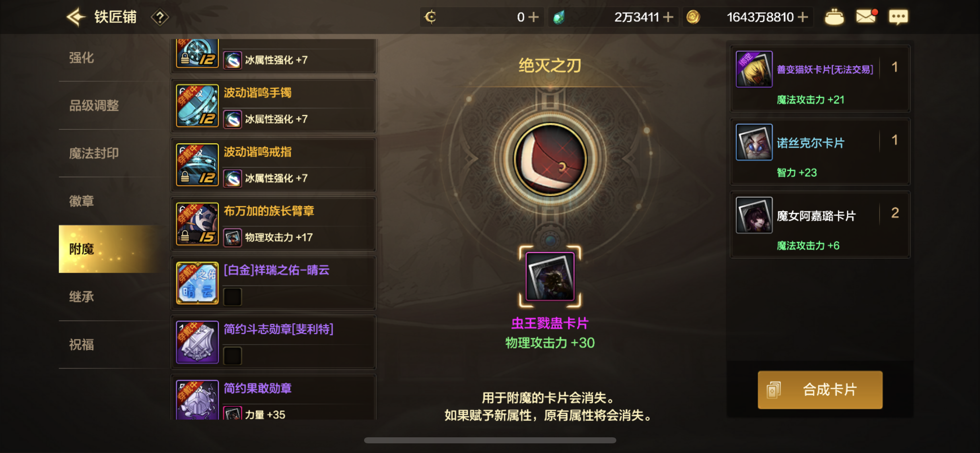
Task: Open the chat bubble icon
Action: 898,17
